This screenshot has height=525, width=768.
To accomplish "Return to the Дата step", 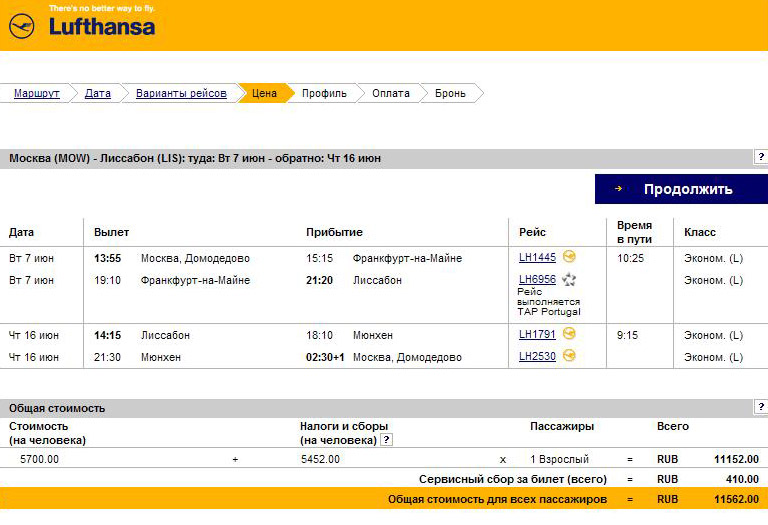I will point(97,94).
